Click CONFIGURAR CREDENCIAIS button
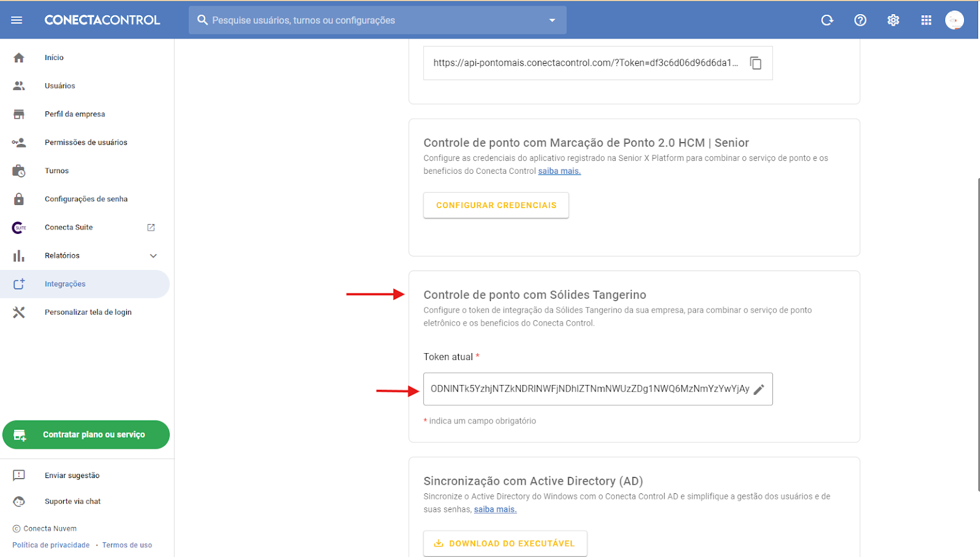The width and height of the screenshot is (980, 557). [496, 205]
